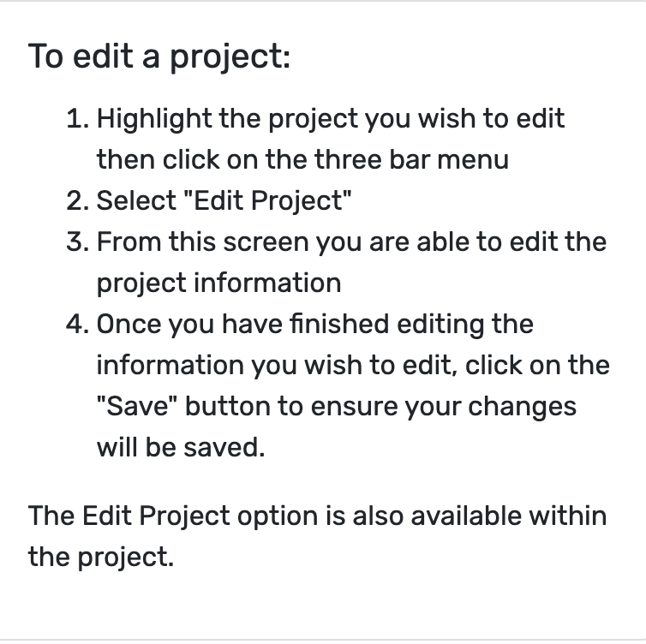Click the list number 3 marker

[77, 242]
